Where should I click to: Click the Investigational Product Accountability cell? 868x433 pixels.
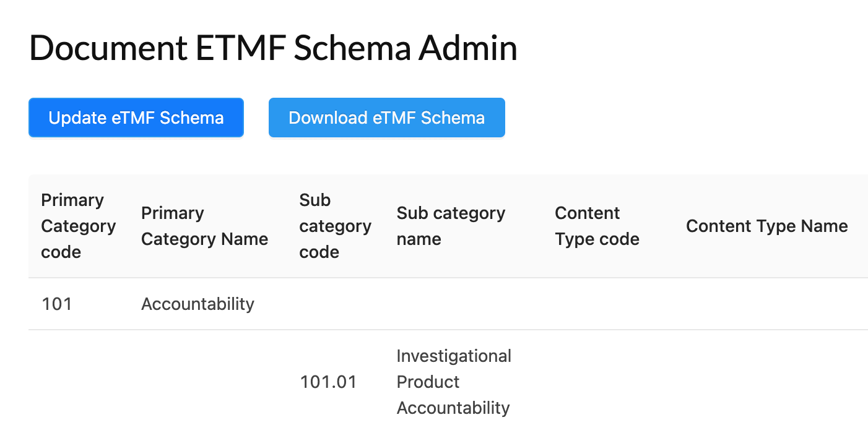point(454,382)
